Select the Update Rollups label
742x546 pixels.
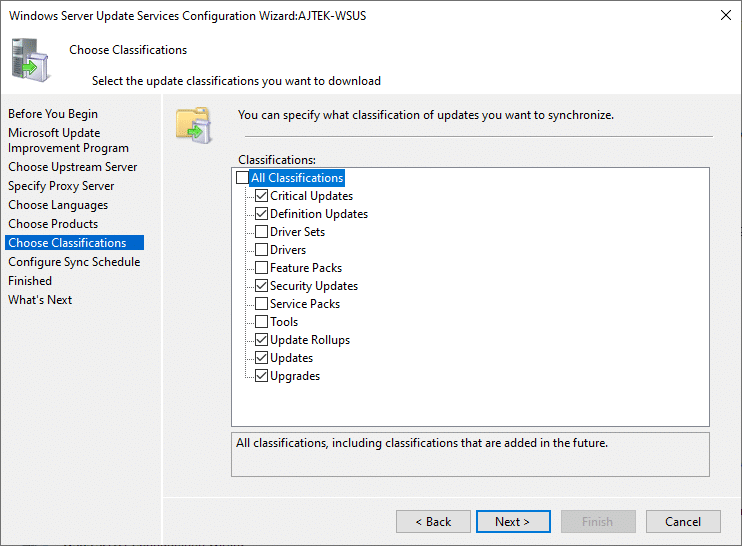[x=310, y=339]
